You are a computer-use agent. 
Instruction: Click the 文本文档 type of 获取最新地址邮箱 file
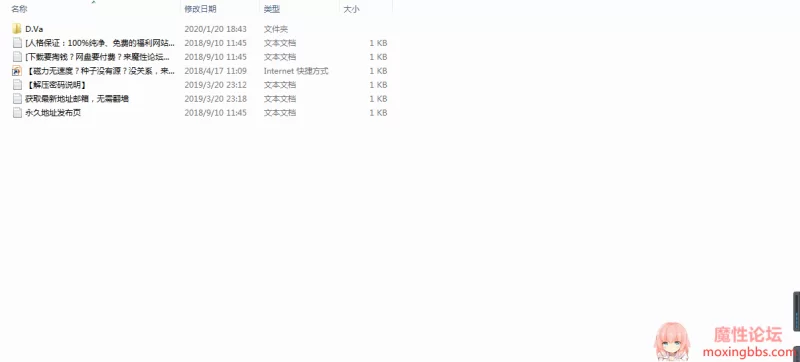[x=280, y=98]
